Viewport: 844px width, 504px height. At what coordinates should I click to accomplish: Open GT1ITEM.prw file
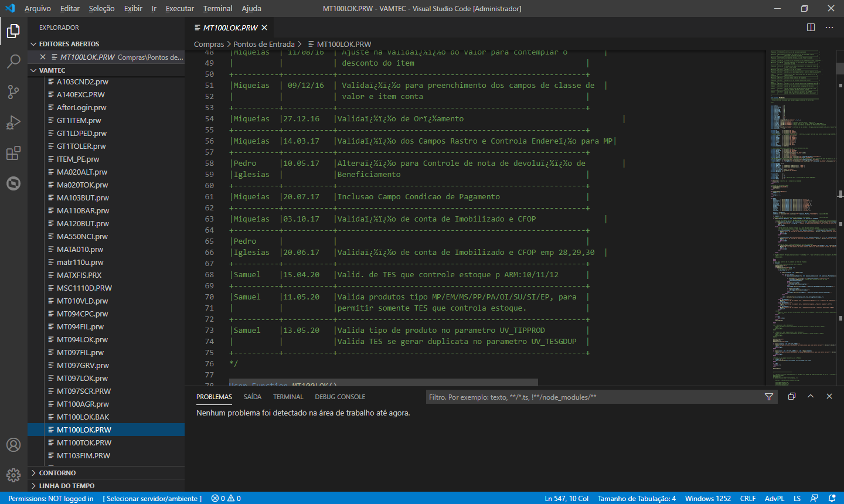106,120
